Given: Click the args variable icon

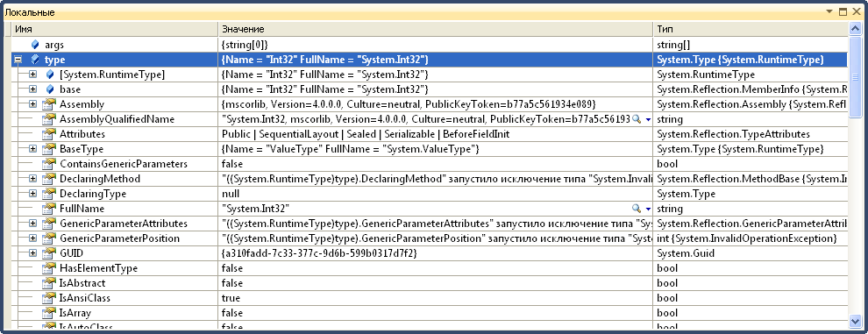Looking at the screenshot, I should (x=35, y=45).
